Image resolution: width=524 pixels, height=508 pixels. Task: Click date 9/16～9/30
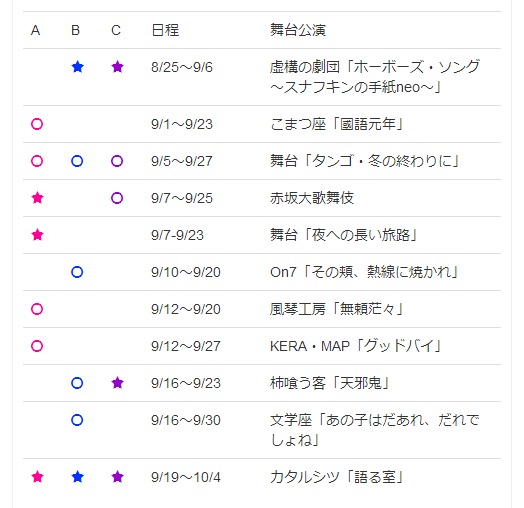coord(186,420)
